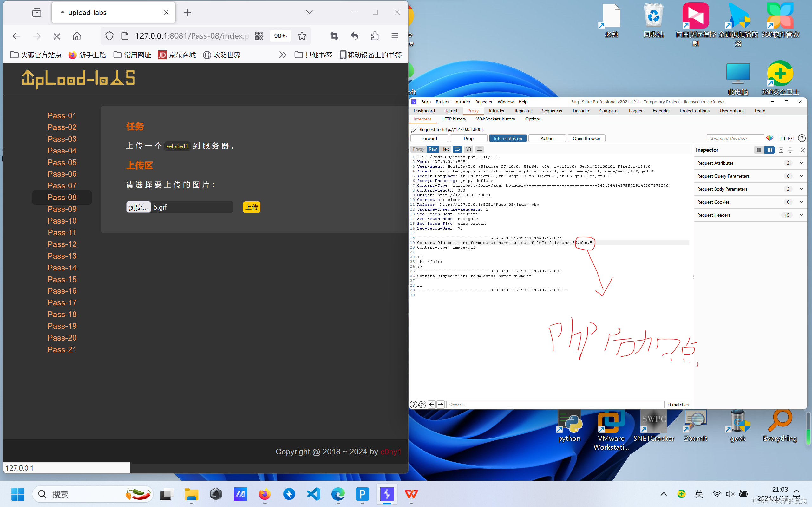Click Comment this item input field
The image size is (812, 507).
coord(735,138)
